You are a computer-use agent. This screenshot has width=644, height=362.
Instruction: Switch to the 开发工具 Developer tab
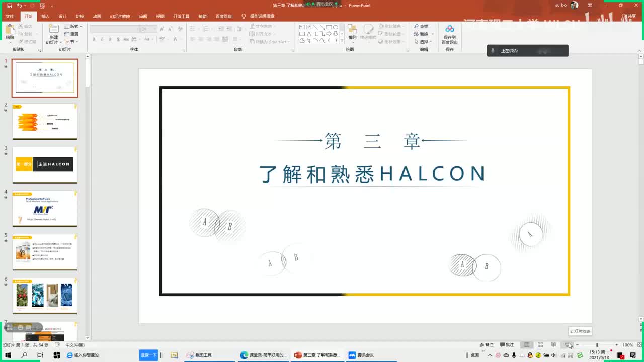pos(181,16)
